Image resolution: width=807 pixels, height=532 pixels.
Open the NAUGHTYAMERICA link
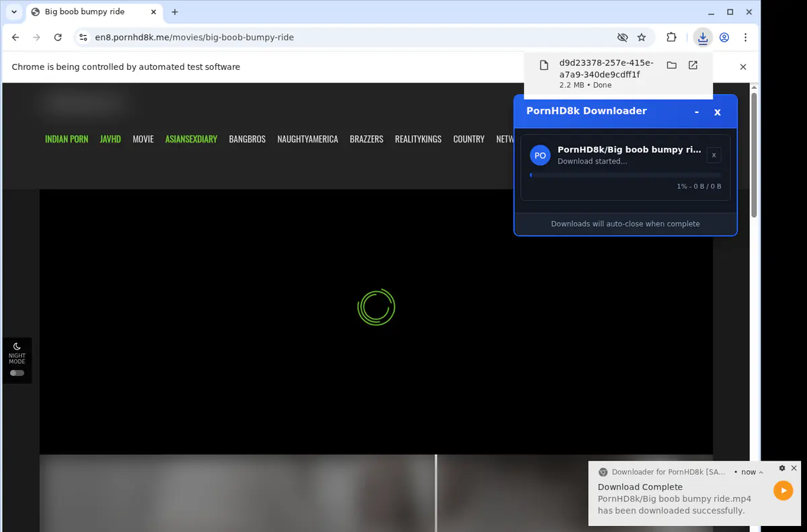(x=308, y=139)
